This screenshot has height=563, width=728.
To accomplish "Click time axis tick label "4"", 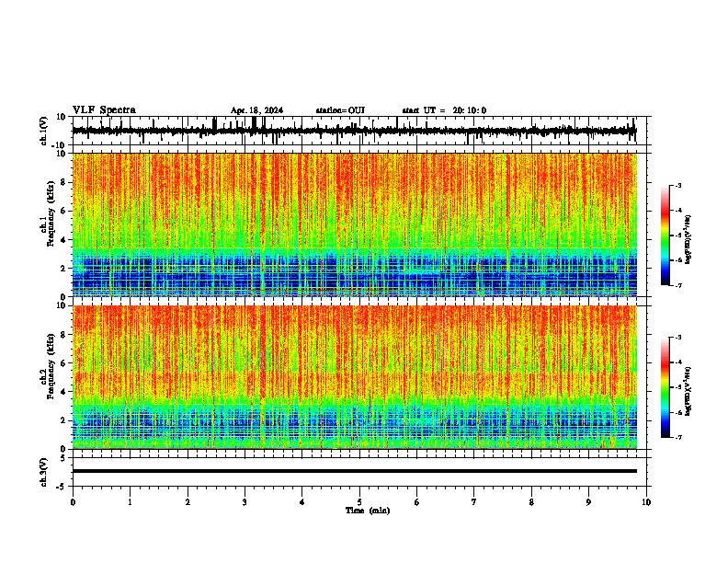I will [302, 502].
